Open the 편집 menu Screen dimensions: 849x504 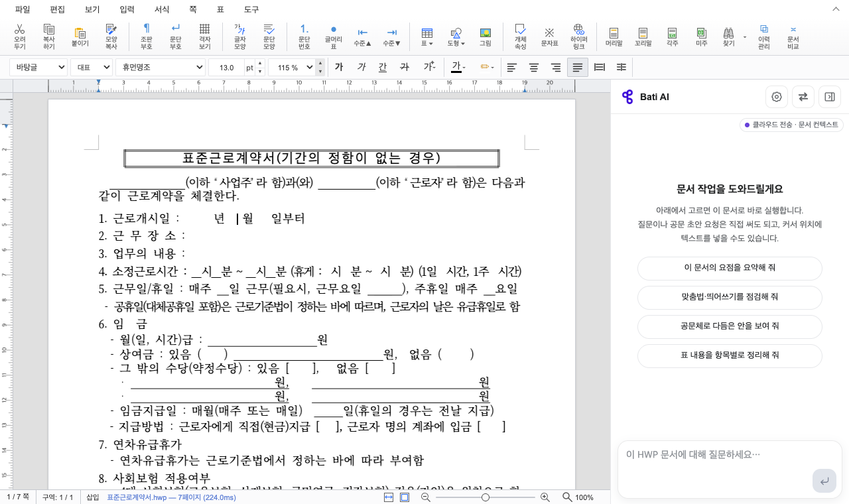click(58, 9)
